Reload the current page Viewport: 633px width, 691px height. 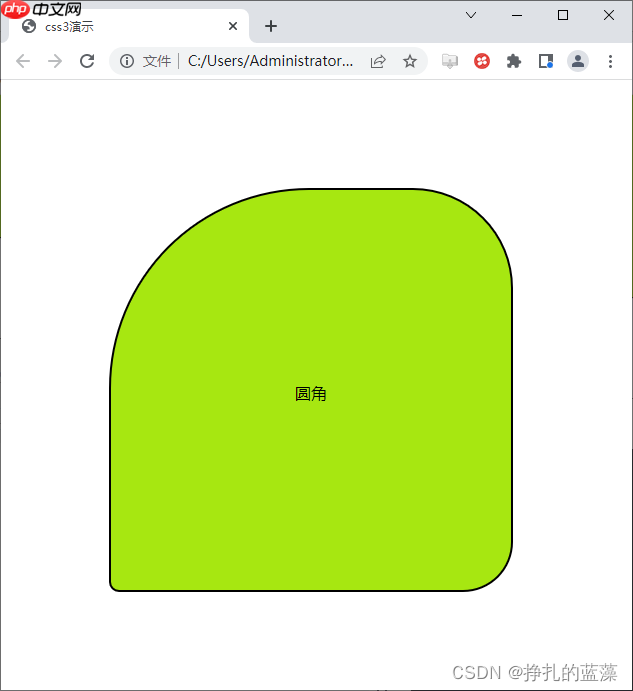tap(87, 61)
